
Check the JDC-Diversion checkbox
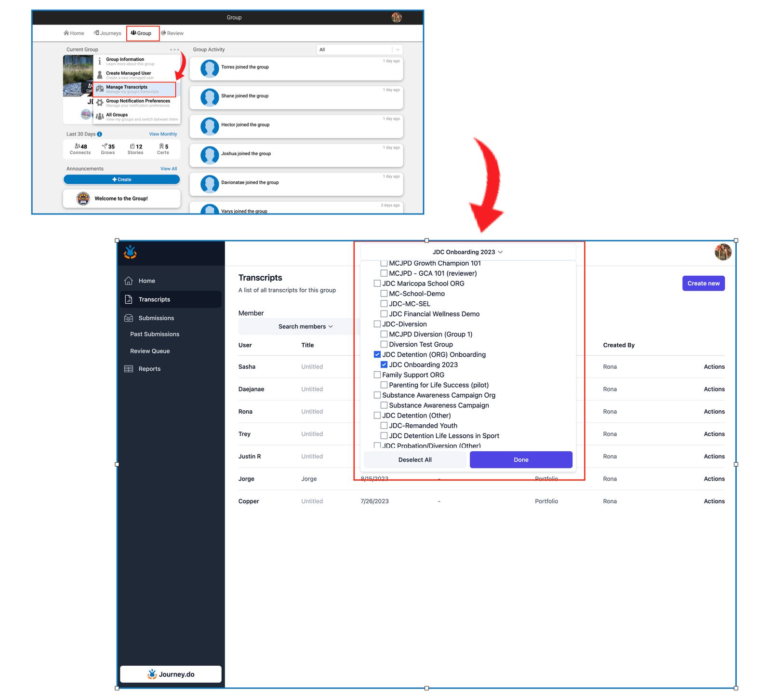[x=377, y=324]
